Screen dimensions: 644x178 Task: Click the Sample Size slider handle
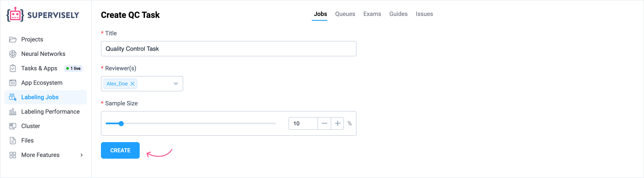[x=121, y=124]
